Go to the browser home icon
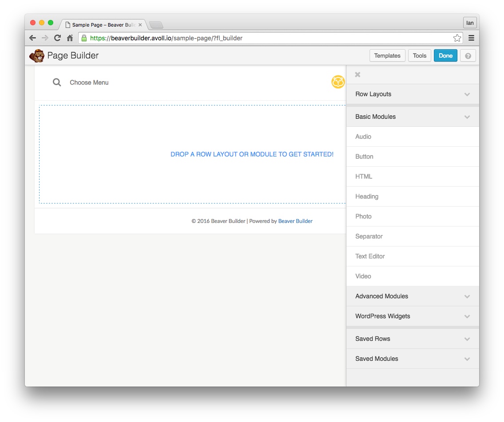This screenshot has height=422, width=504. (70, 38)
